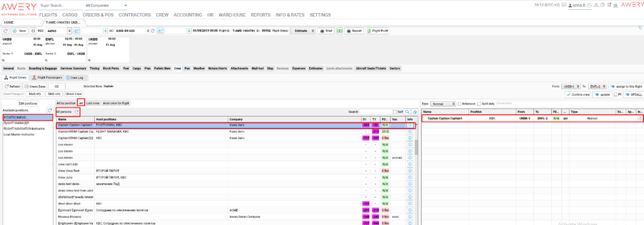Open info icon for Captain Captain Captain1 row
Image resolution: width=644 pixels, height=225 pixels.
tap(410, 125)
